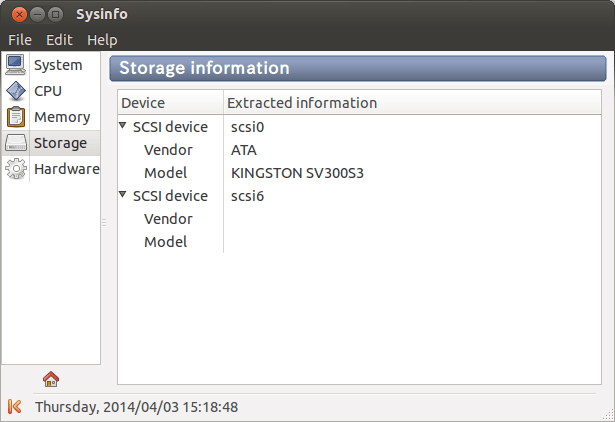
Task: Click the Hardware gear icon
Action: 16,169
